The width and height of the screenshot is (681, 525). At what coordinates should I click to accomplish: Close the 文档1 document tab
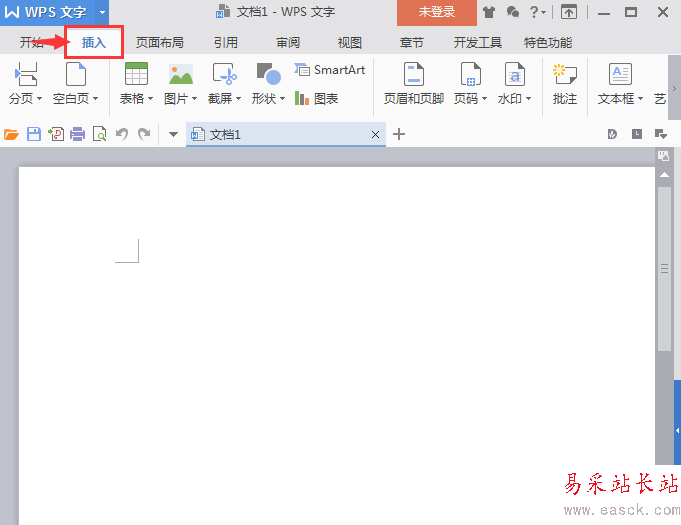tap(375, 135)
